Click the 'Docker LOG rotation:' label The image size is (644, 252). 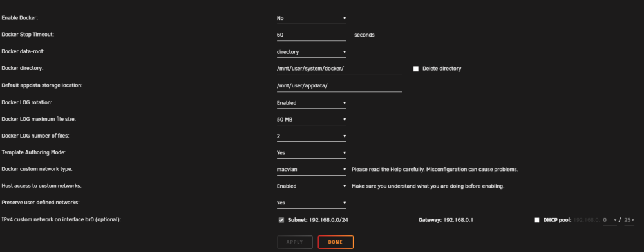(x=27, y=102)
